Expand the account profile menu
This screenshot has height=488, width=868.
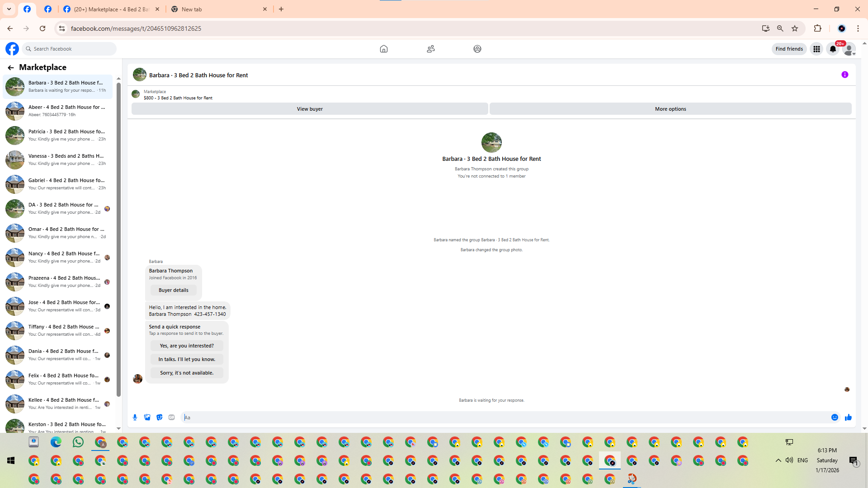point(849,49)
